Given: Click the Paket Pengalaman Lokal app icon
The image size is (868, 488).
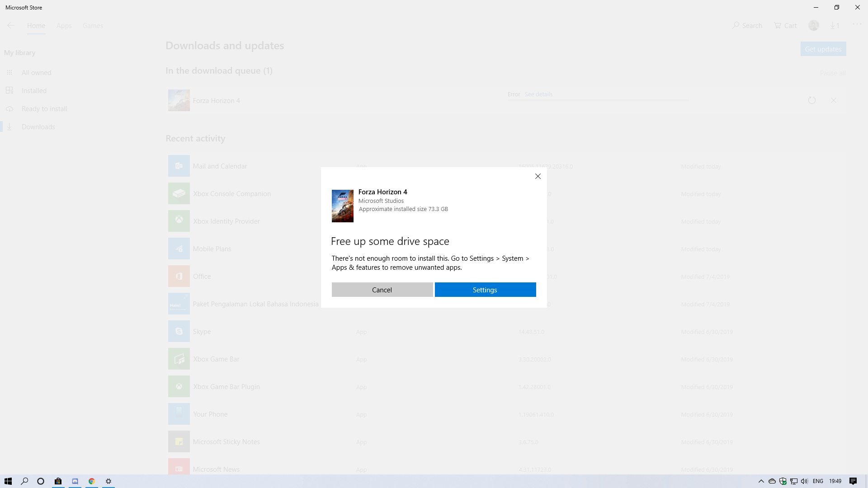Looking at the screenshot, I should click(179, 304).
